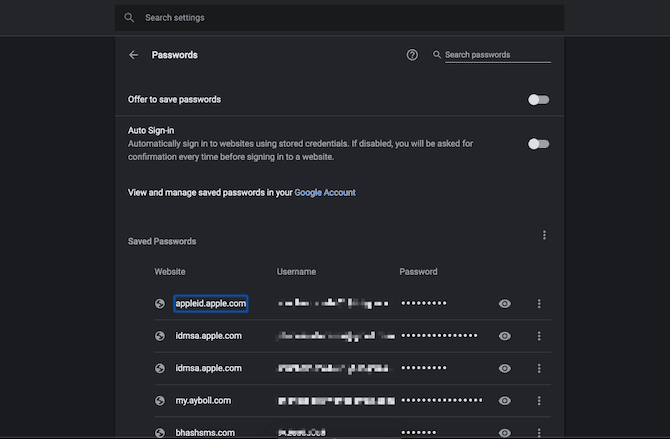Open three-dot menu for bhashsms.com row

click(x=539, y=432)
